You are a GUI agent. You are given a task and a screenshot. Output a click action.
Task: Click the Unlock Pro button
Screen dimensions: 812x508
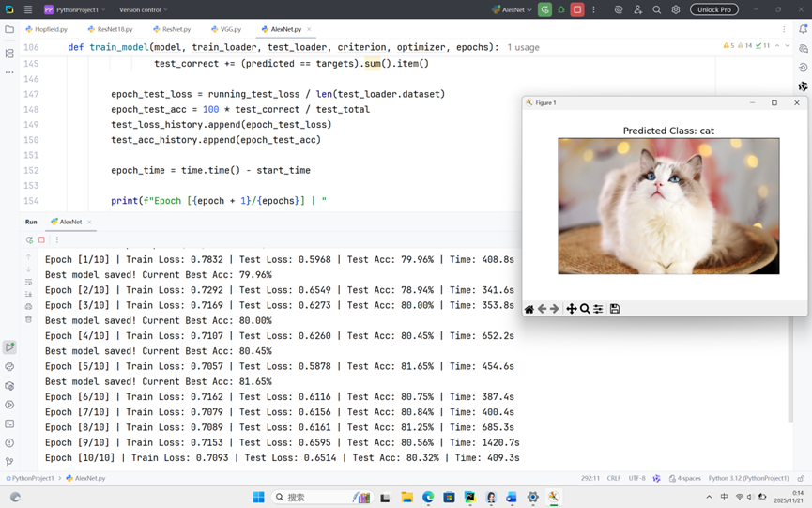point(714,9)
